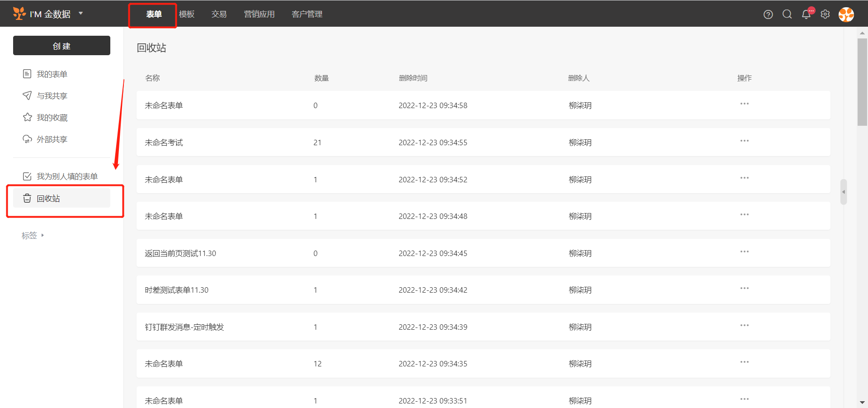The width and height of the screenshot is (868, 408).
Task: Open 我的收藏 star item in sidebar
Action: pos(52,118)
